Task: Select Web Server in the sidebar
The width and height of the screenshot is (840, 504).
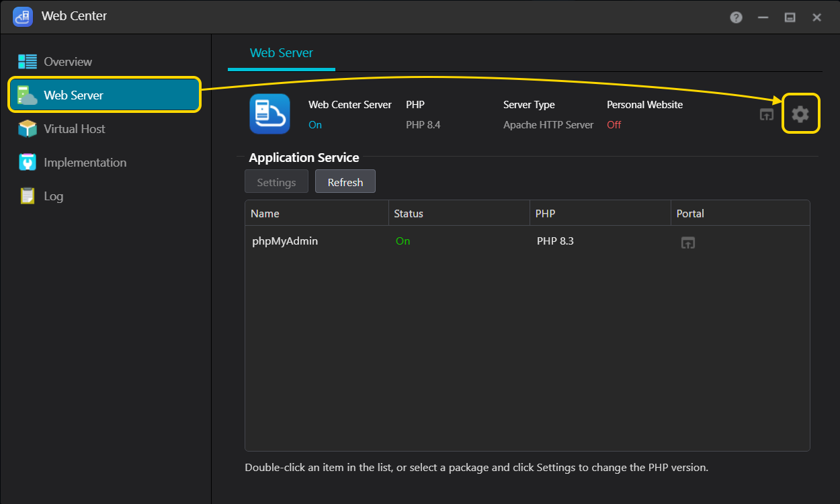Action: tap(104, 95)
